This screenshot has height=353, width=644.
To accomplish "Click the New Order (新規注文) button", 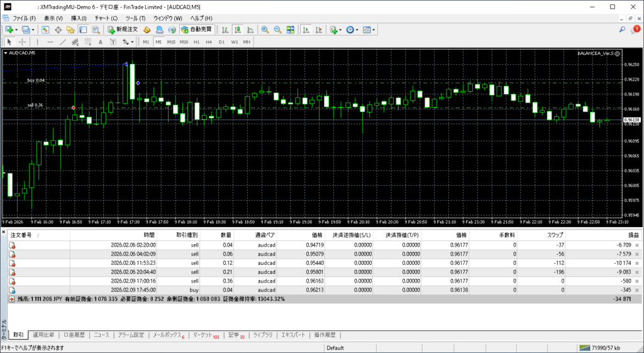I will pos(123,30).
